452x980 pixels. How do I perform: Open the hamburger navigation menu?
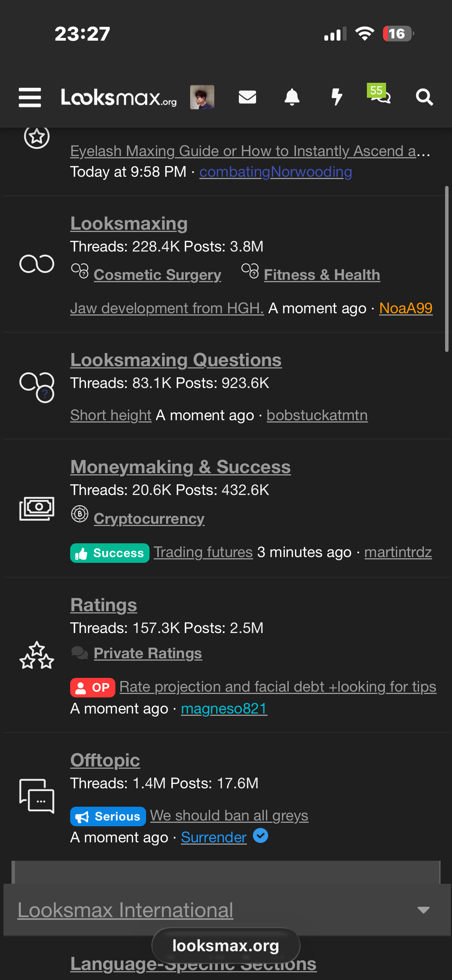(30, 97)
